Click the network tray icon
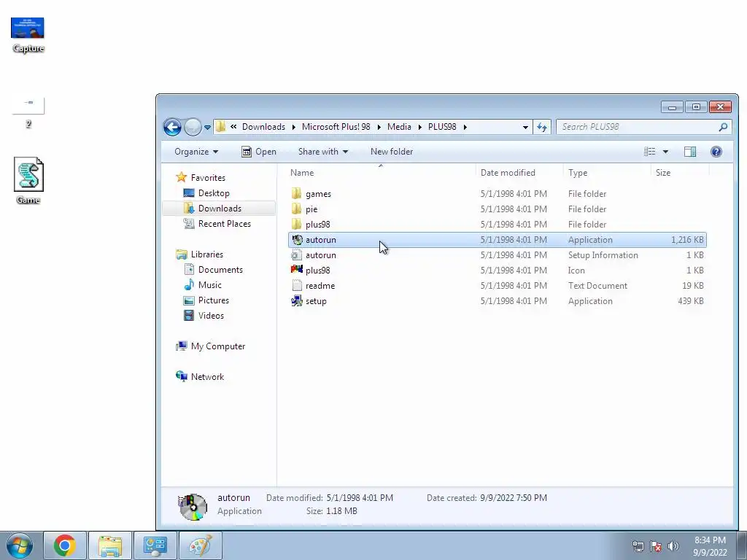The image size is (747, 560). (x=638, y=546)
